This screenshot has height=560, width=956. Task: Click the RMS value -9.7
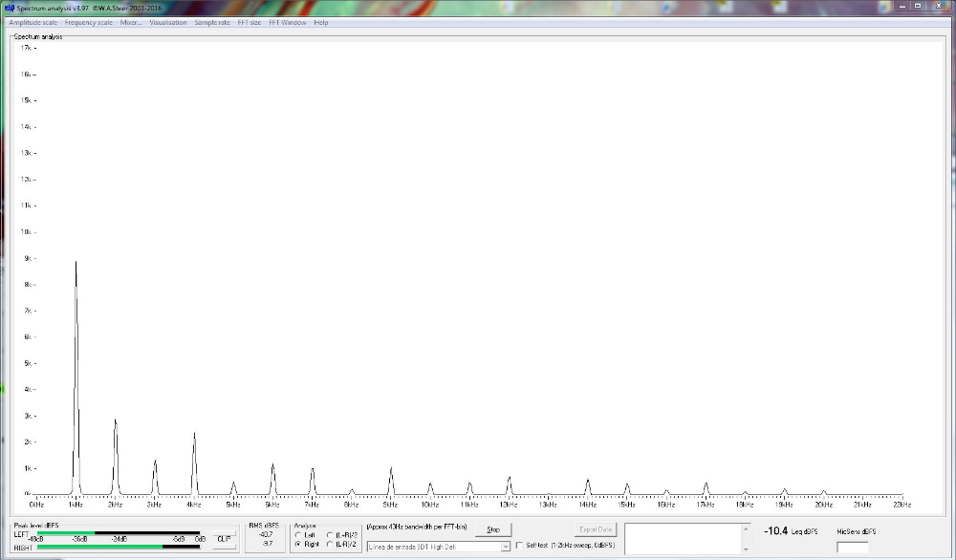pyautogui.click(x=267, y=544)
